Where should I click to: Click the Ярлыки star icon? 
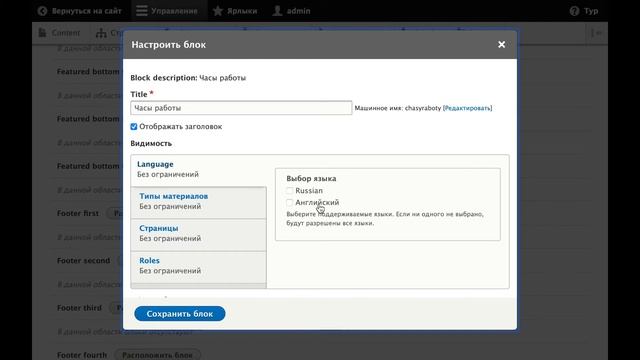click(218, 11)
